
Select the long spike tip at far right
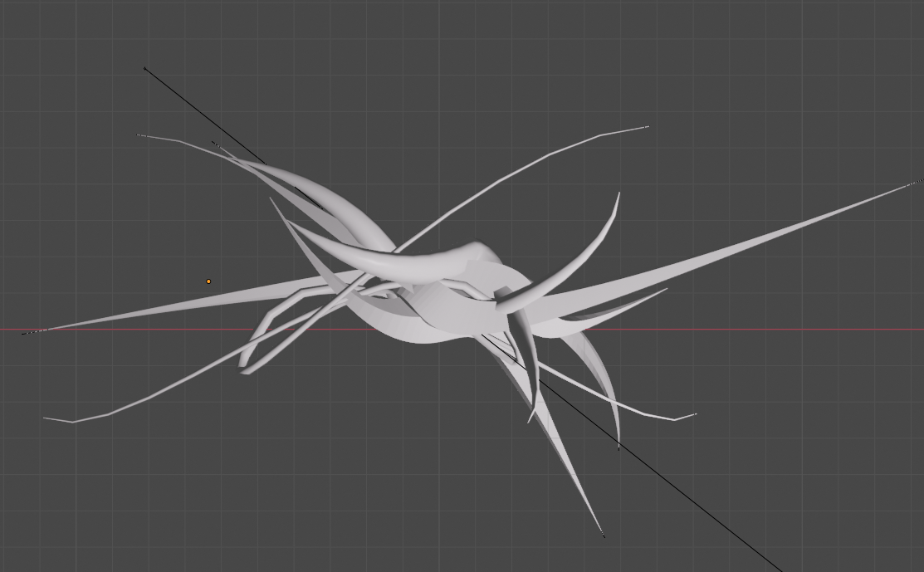(x=916, y=183)
